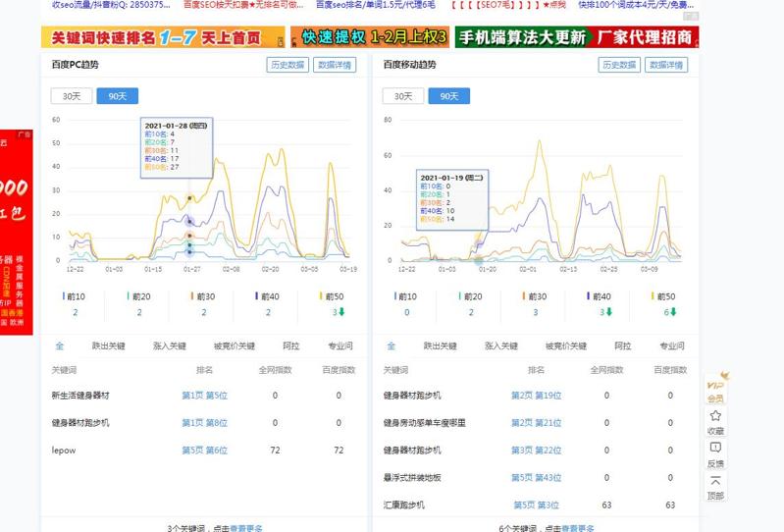Open 历史数据 in 百度PC趋势 panel
The width and height of the screenshot is (784, 532).
[287, 65]
